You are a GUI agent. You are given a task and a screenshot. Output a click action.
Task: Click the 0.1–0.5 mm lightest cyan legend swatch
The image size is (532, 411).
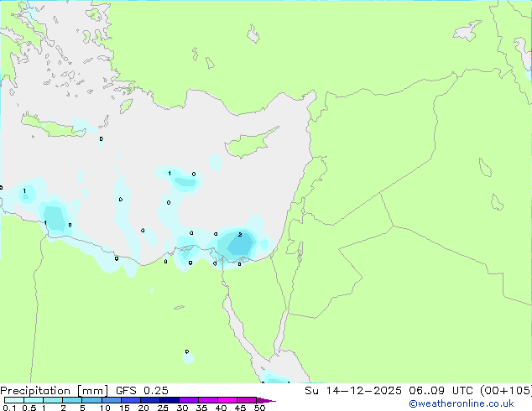[x=14, y=400]
